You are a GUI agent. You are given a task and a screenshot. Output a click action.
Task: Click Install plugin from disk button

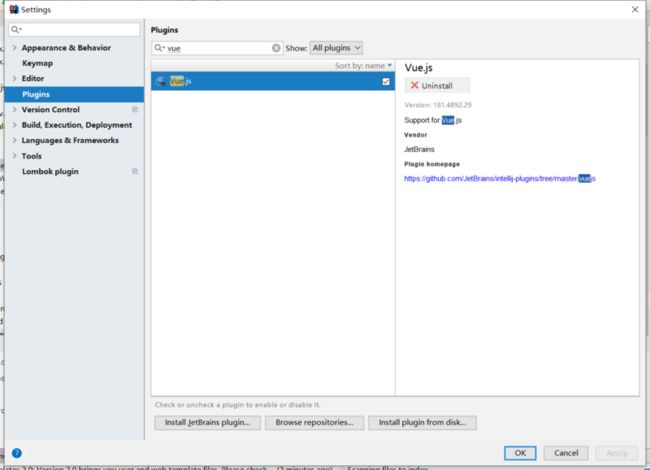pyautogui.click(x=422, y=423)
